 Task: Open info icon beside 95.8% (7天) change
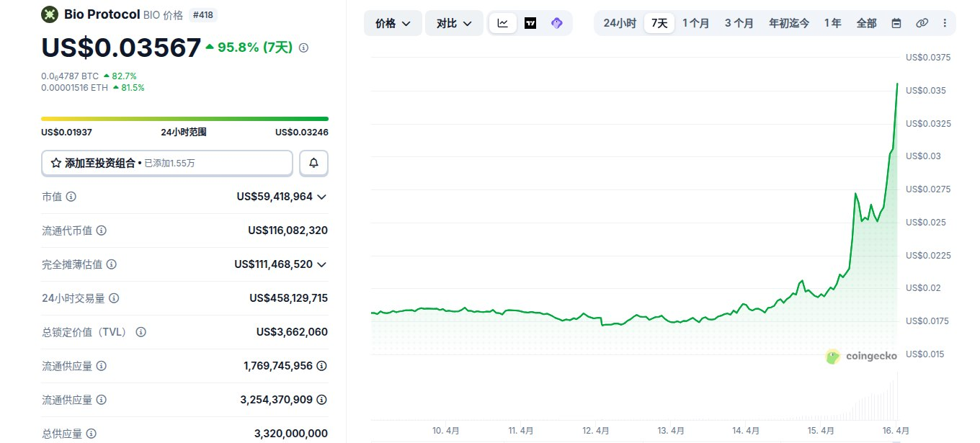tap(303, 48)
